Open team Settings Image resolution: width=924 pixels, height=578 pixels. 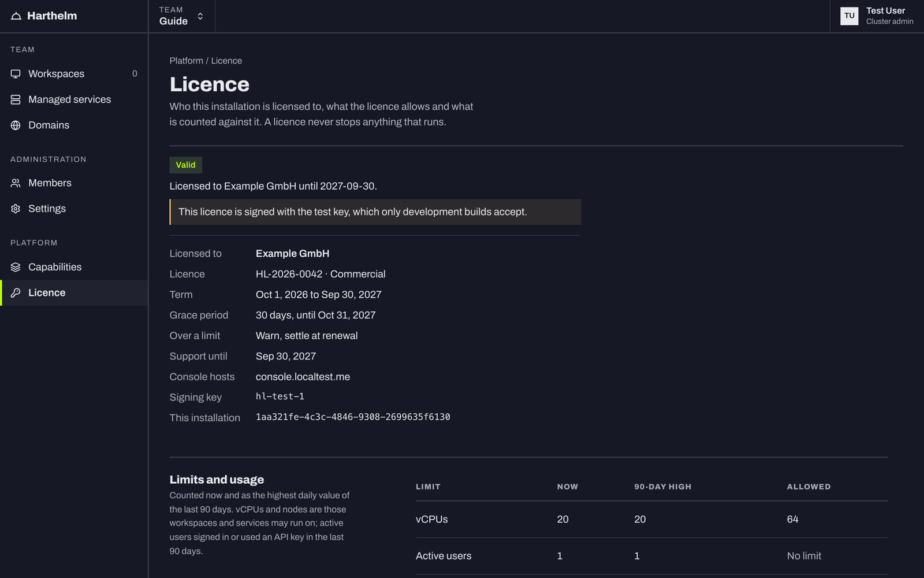pos(74,209)
